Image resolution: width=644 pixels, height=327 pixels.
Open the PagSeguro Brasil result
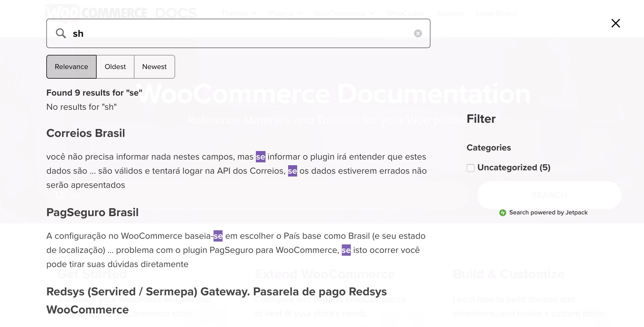[x=92, y=212]
